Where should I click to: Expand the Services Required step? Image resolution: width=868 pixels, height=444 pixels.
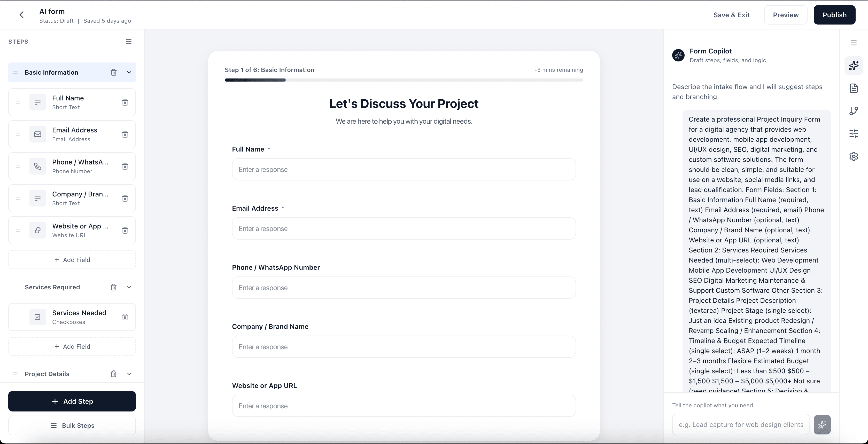coord(130,287)
